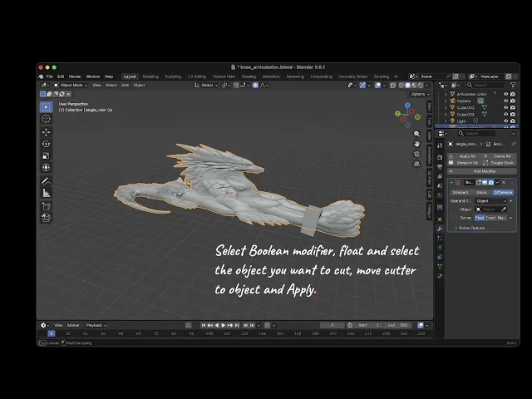Switch perspective/orthographic grid icon
532x399 pixels.
416,164
